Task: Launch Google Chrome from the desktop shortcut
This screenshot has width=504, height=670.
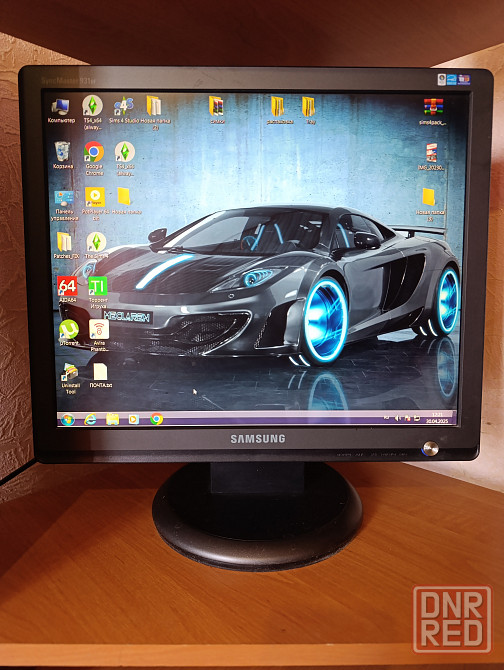Action: point(94,158)
